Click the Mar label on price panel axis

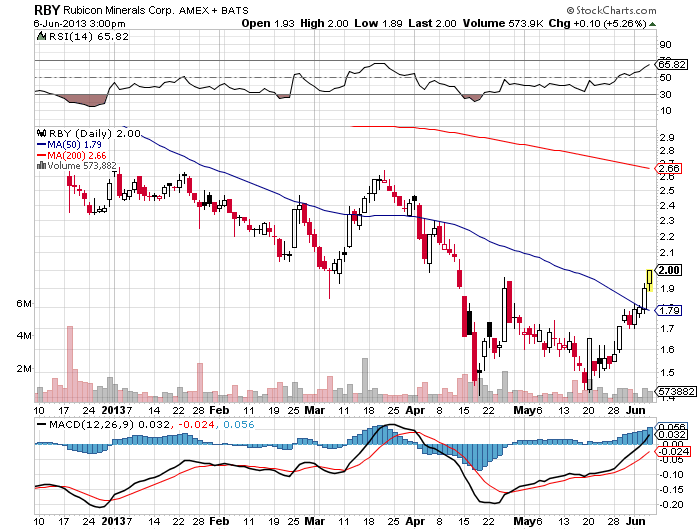coord(314,410)
